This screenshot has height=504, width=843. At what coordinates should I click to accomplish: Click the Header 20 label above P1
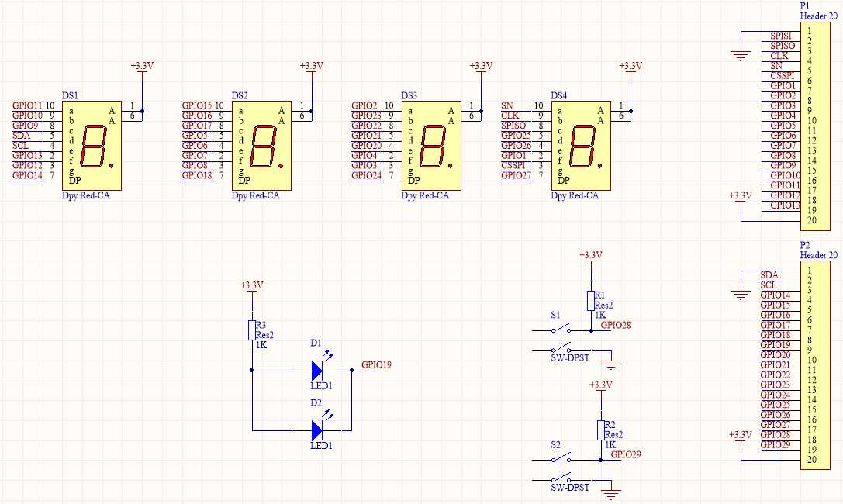point(819,16)
